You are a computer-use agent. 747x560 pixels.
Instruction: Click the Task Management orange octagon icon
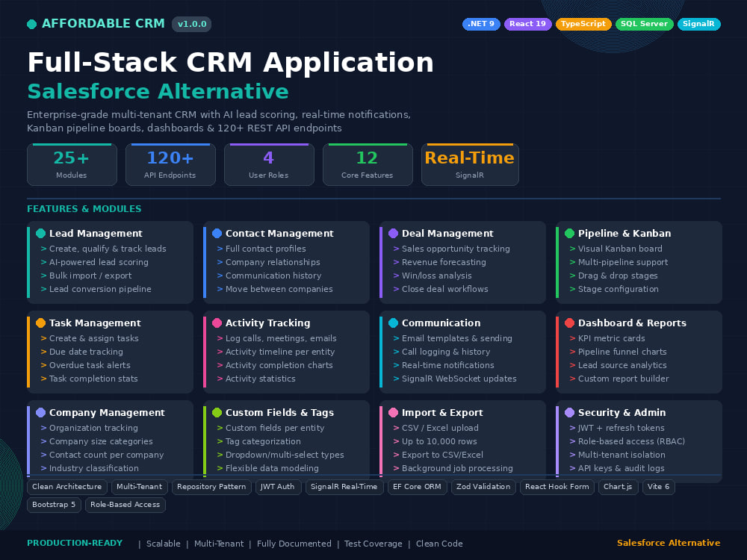(40, 323)
